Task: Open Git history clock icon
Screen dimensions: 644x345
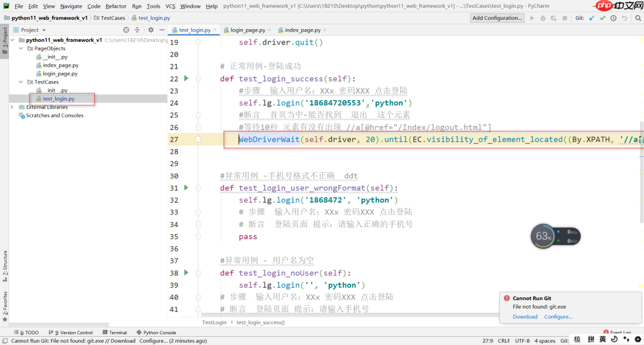Action: pyautogui.click(x=614, y=18)
